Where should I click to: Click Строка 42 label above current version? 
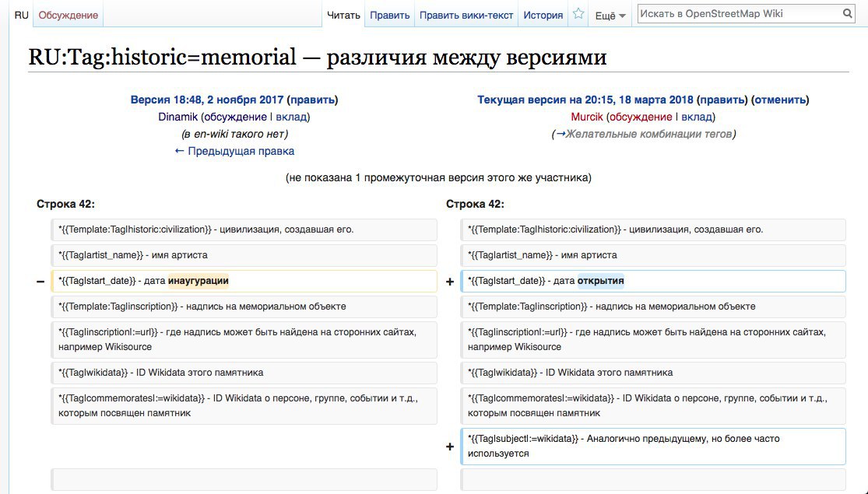coord(475,204)
